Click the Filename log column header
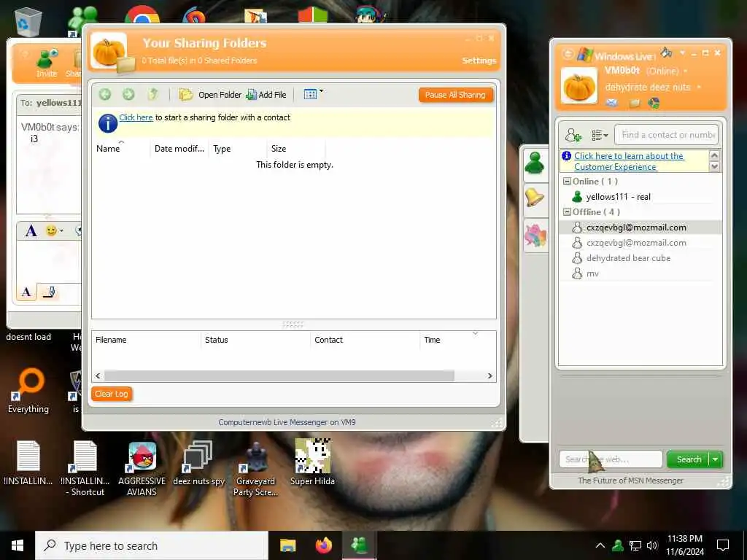 click(x=146, y=340)
